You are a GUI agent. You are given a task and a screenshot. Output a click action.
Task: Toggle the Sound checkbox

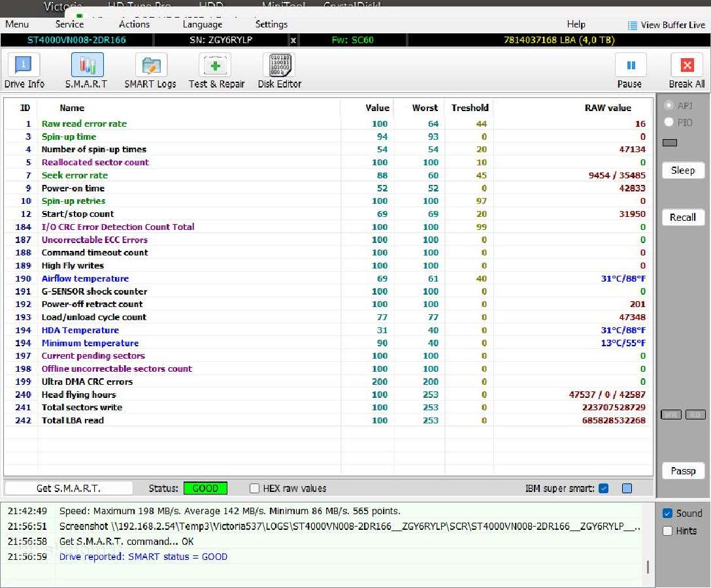click(x=667, y=514)
